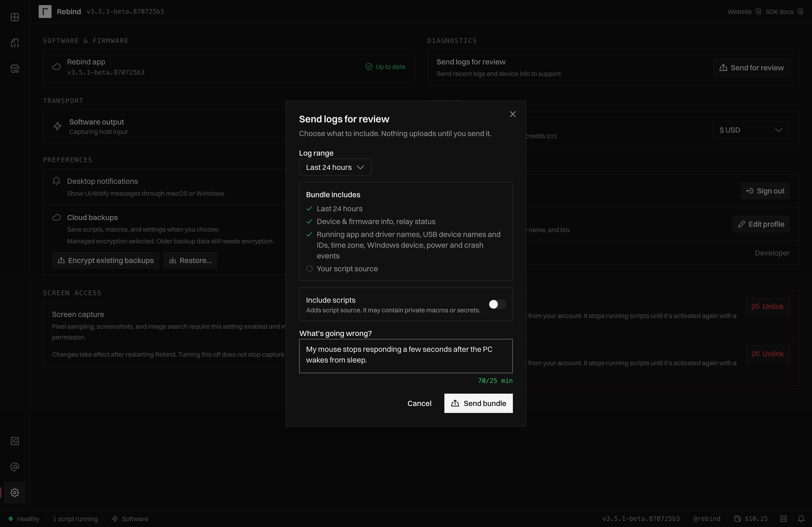Viewport: 812px width, 527px height.
Task: Open the Website link
Action: pos(744,12)
